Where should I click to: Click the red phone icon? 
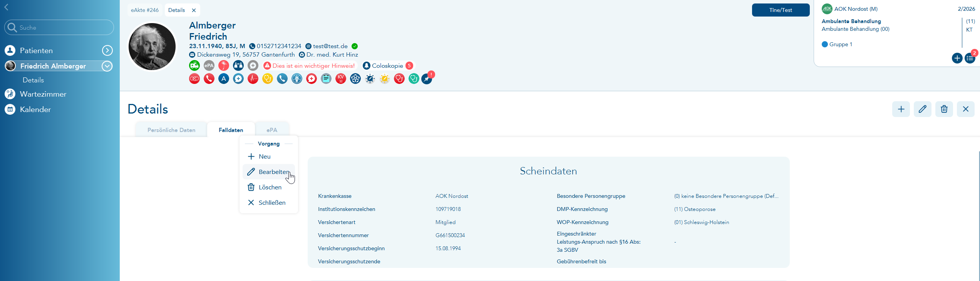(x=209, y=79)
